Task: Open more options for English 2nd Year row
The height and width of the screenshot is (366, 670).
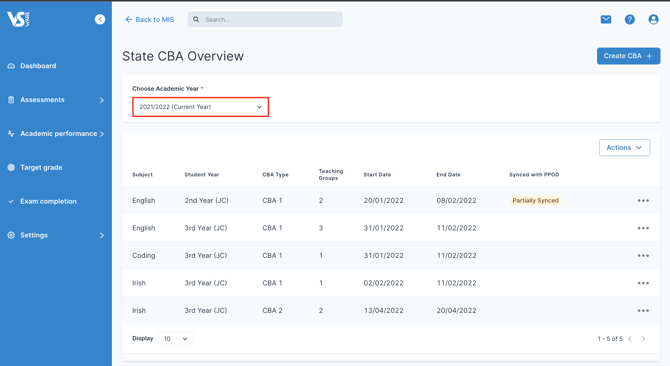Action: (643, 200)
